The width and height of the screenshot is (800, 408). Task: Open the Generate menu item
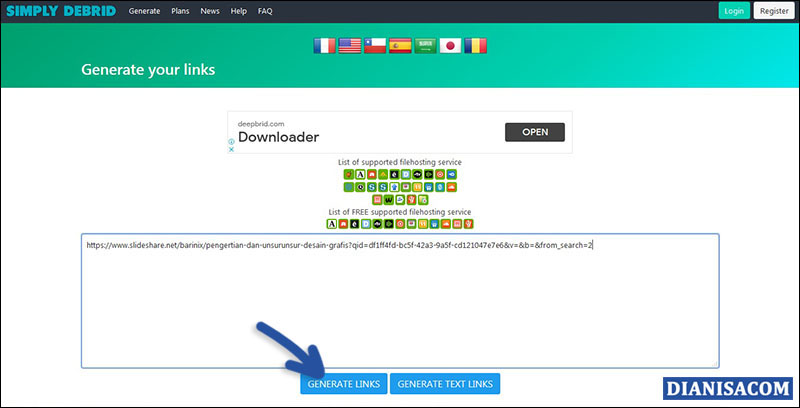click(145, 10)
